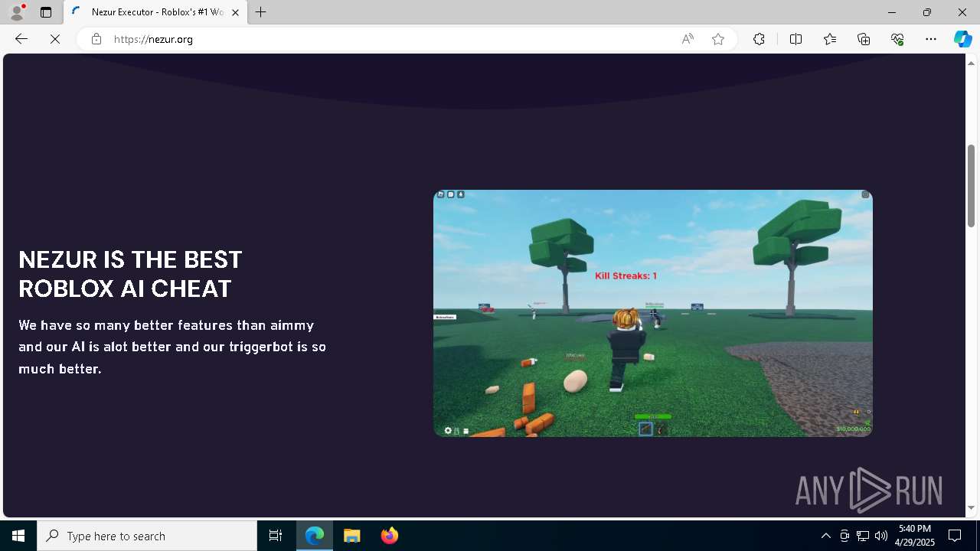Open Browser essentials
The height and width of the screenshot is (551, 980).
click(897, 39)
